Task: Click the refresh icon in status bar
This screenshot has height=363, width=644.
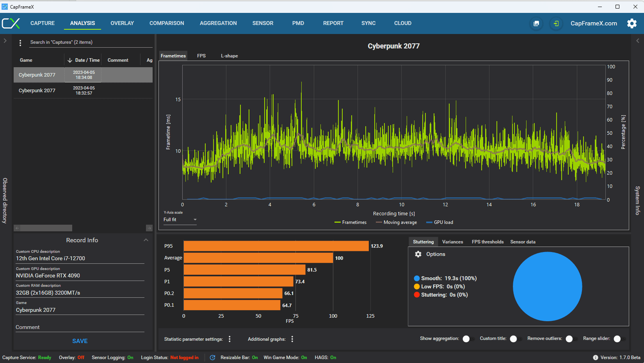Action: [x=212, y=358]
